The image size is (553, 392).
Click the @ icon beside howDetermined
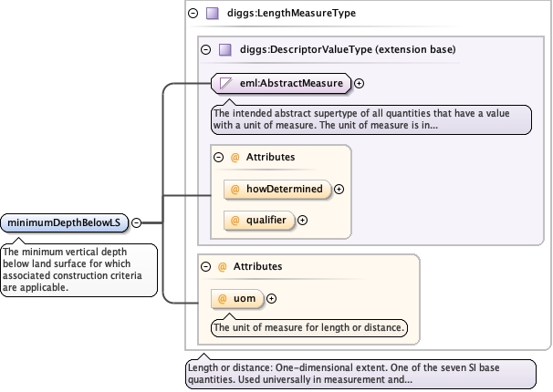pos(235,189)
